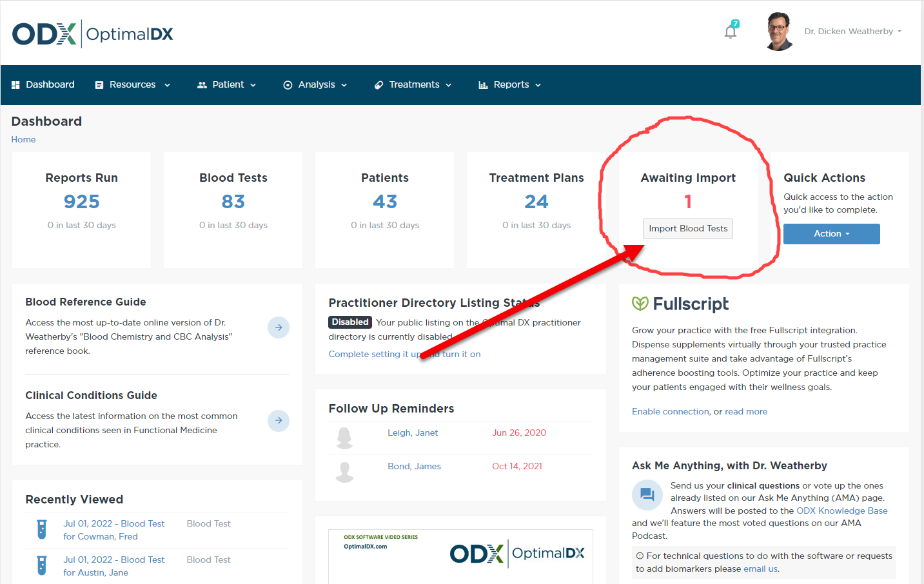Click the Oct 14, 2021 reminder date
The height and width of the screenshot is (584, 924).
click(x=517, y=466)
